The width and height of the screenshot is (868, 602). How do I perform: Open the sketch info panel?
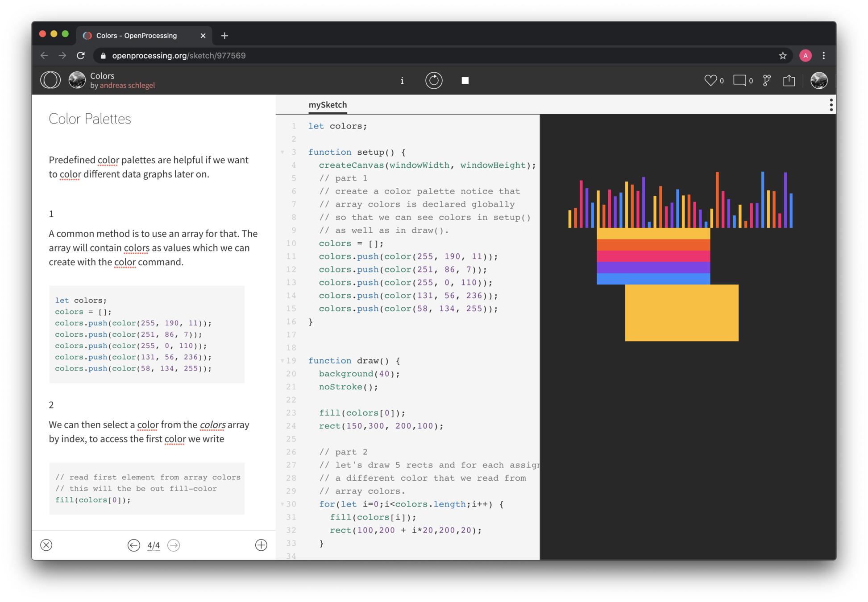[x=402, y=81]
